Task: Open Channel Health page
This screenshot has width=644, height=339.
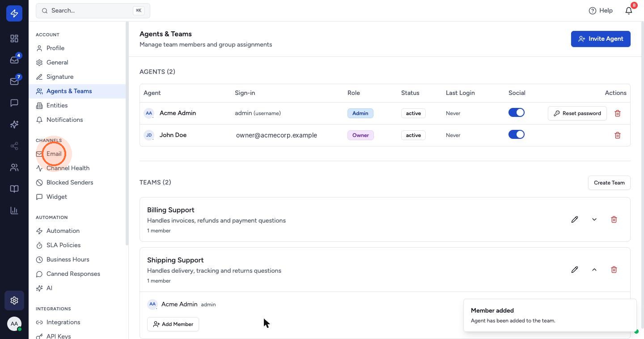Action: pyautogui.click(x=77, y=168)
